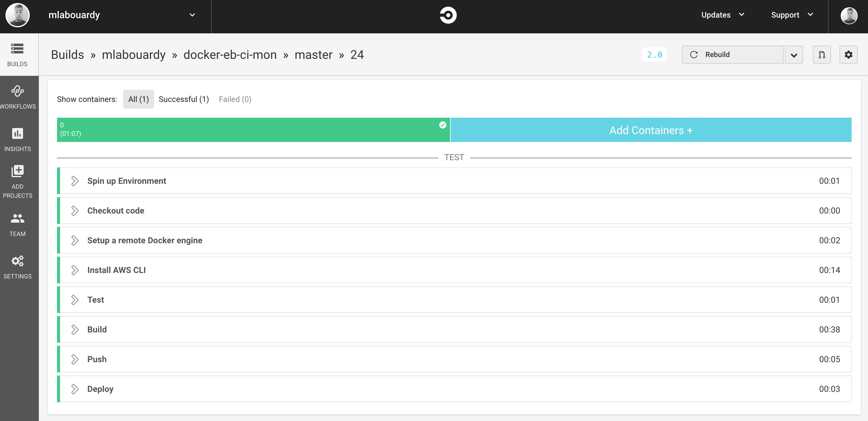Select the All (1) containers filter

(x=138, y=99)
